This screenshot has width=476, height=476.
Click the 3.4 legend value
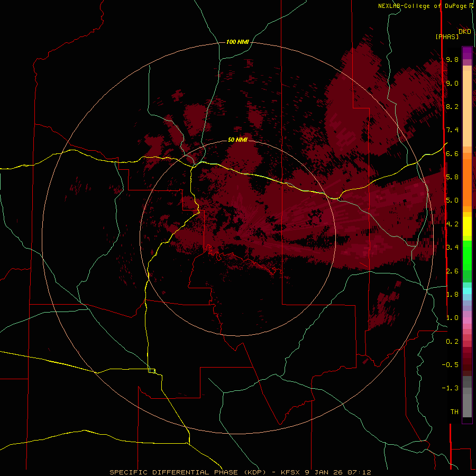pos(452,248)
